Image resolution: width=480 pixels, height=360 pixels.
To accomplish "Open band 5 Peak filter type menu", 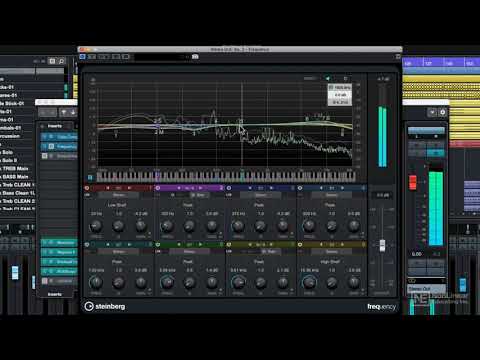I will tap(117, 262).
